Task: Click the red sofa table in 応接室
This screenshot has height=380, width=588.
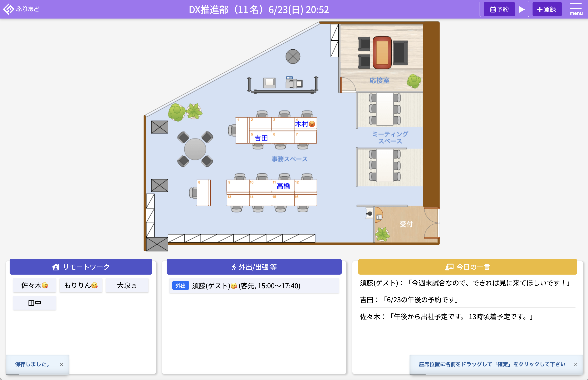Action: (x=382, y=52)
